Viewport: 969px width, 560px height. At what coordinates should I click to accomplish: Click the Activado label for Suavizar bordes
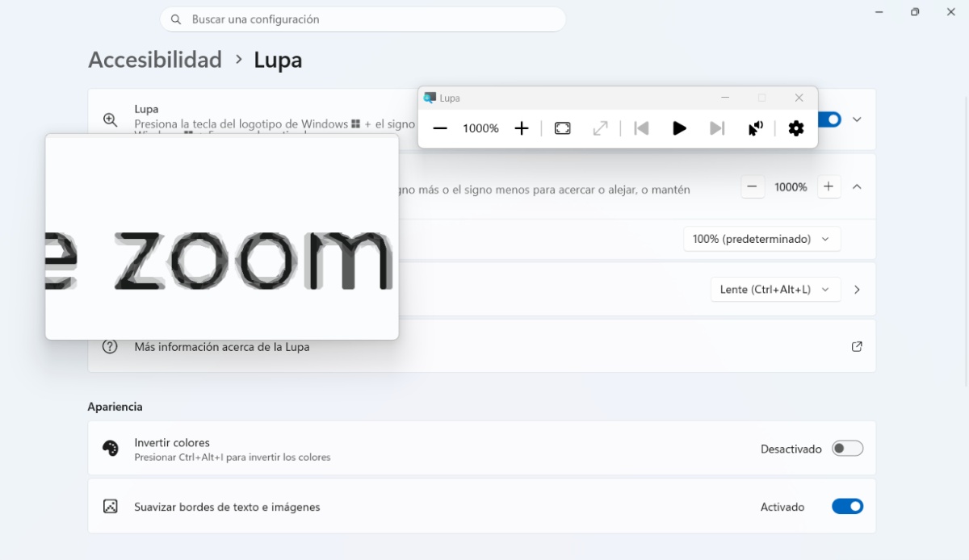[x=782, y=507]
